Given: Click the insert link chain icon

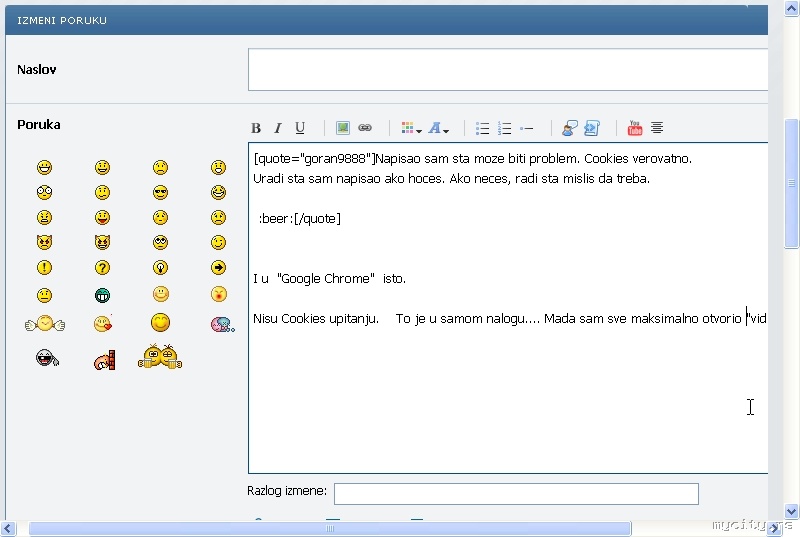Looking at the screenshot, I should click(x=365, y=128).
